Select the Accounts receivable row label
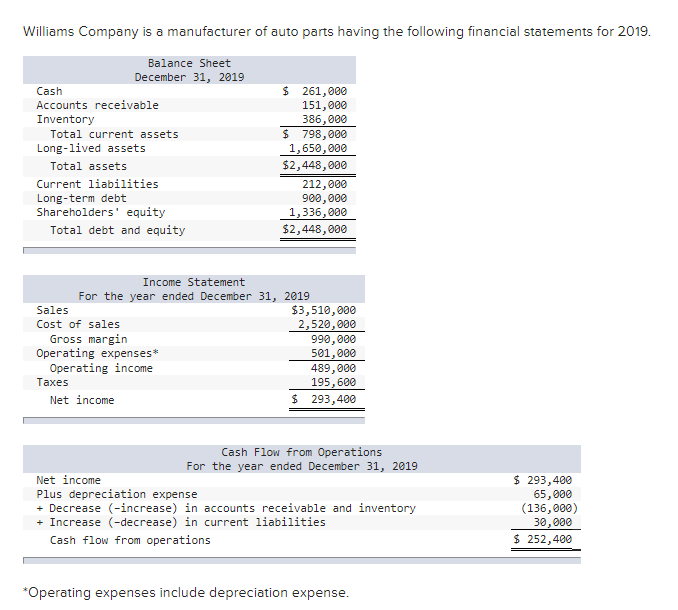Viewport: 678px width, 610px height. [97, 105]
